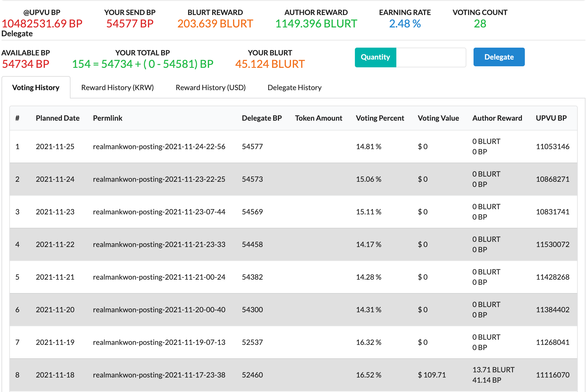Screen dimensions: 587x392
Task: Select the Voting History tab
Action: tap(36, 88)
